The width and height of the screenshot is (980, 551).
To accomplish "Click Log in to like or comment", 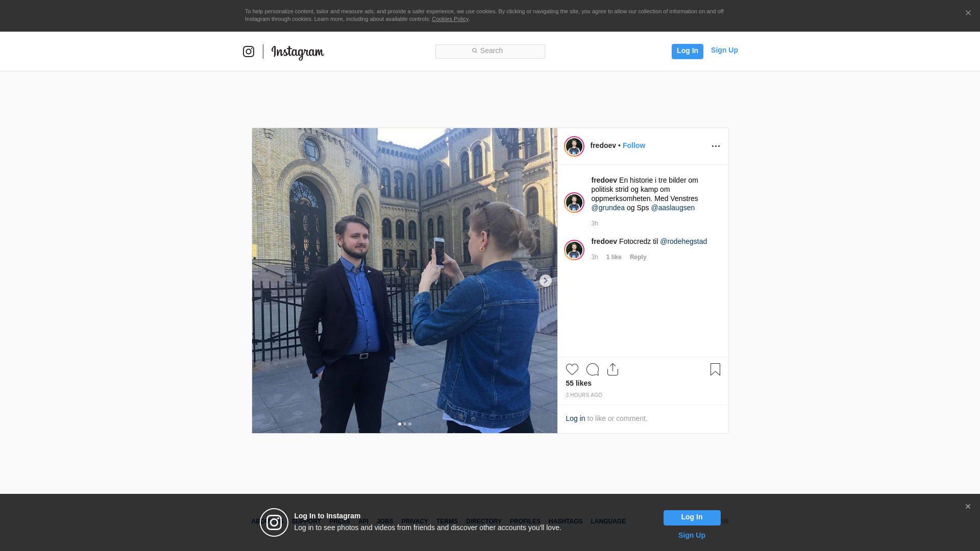I will point(575,418).
